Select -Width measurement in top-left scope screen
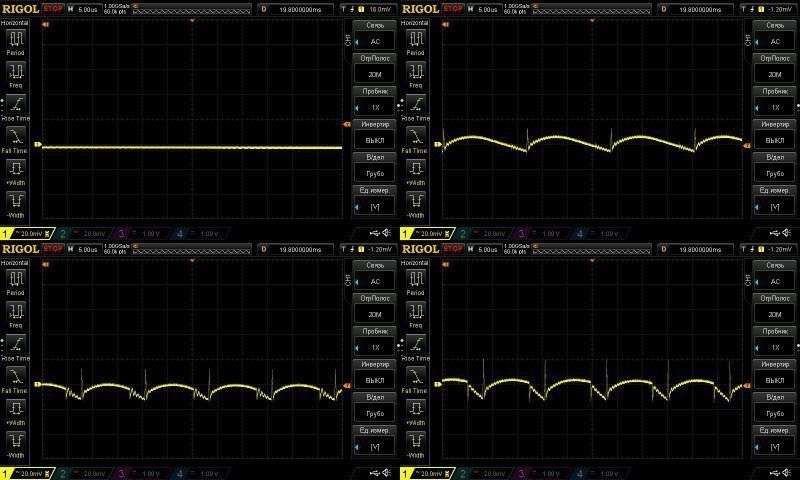Screen dimensions: 800x480 (16, 206)
